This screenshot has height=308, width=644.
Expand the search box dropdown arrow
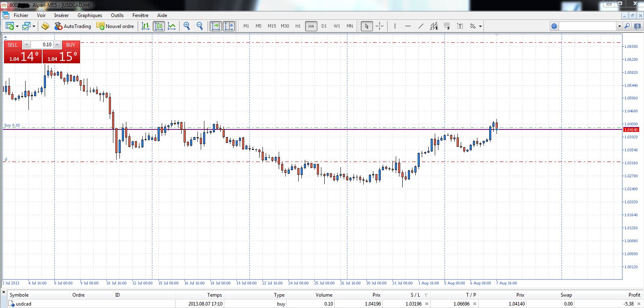pyautogui.click(x=619, y=26)
